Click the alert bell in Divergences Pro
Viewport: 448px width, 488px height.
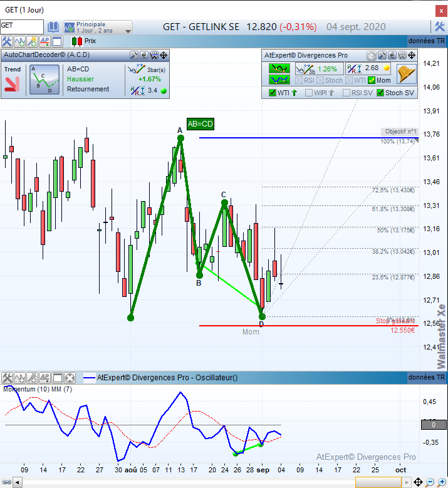[x=406, y=74]
